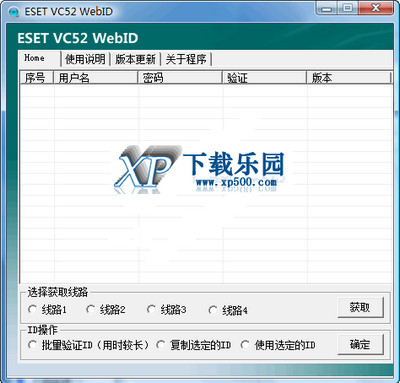The width and height of the screenshot is (400, 383).
Task: Sort by the 序号 column header
Action: (37, 78)
